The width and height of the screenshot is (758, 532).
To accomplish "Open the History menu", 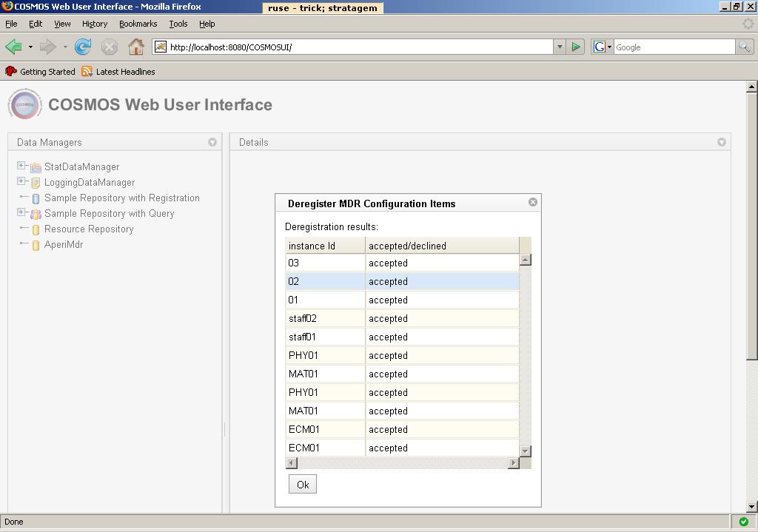I will [x=95, y=24].
